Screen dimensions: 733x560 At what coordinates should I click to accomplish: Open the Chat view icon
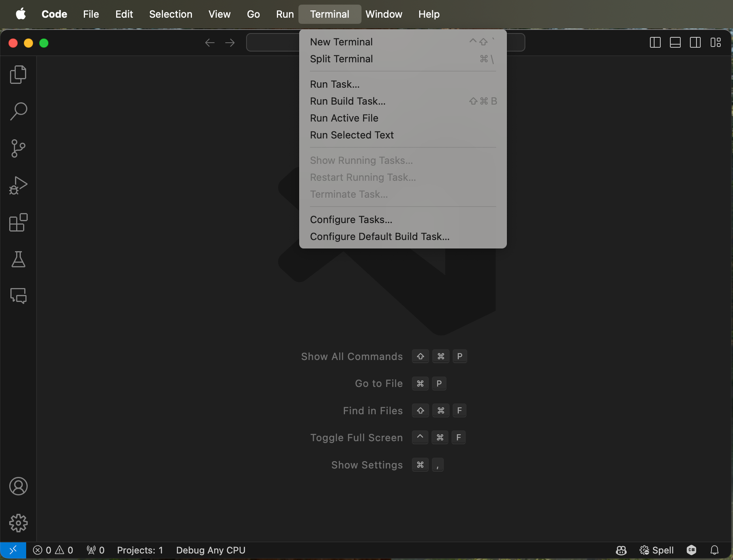click(x=18, y=296)
